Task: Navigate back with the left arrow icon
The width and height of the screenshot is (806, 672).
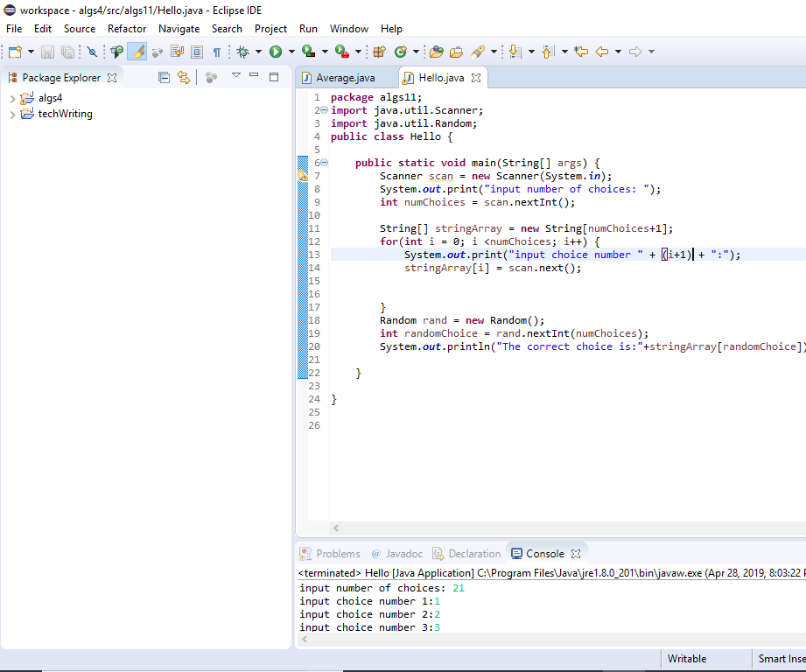Action: click(601, 51)
